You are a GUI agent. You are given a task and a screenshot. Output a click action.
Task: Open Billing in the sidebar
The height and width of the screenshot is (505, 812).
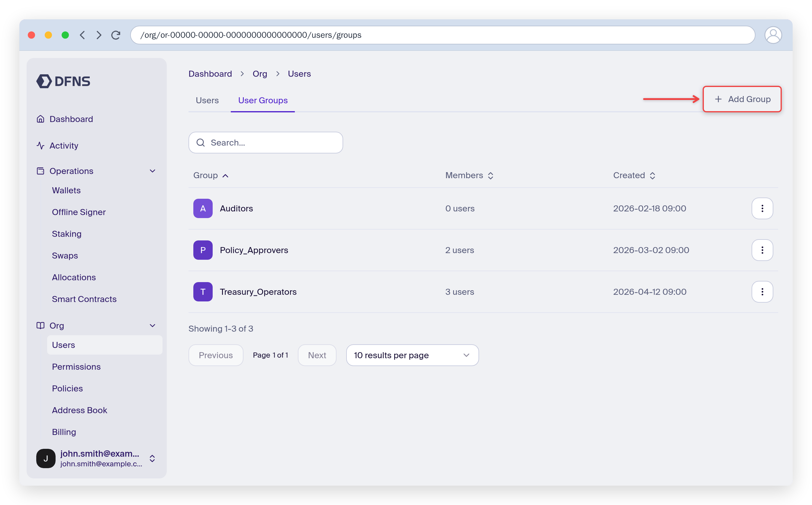[64, 432]
